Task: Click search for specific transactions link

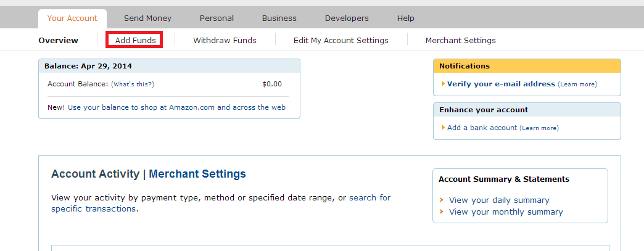Action: pos(221,203)
